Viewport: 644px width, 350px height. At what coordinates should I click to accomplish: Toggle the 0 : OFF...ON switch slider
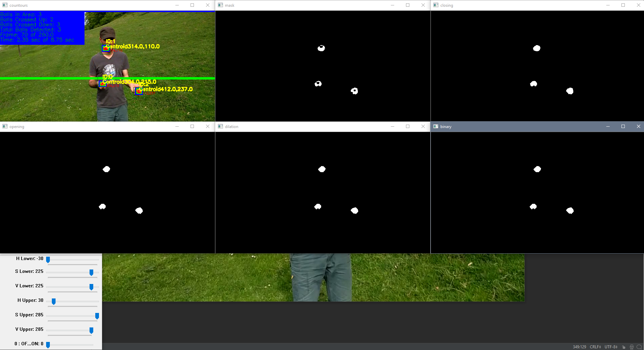point(48,345)
